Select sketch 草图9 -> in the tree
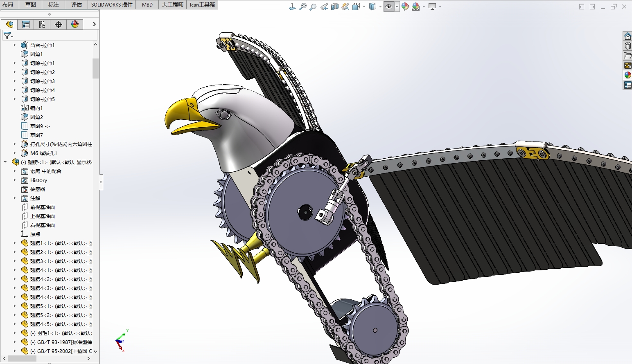Image resolution: width=632 pixels, height=364 pixels. tap(40, 126)
